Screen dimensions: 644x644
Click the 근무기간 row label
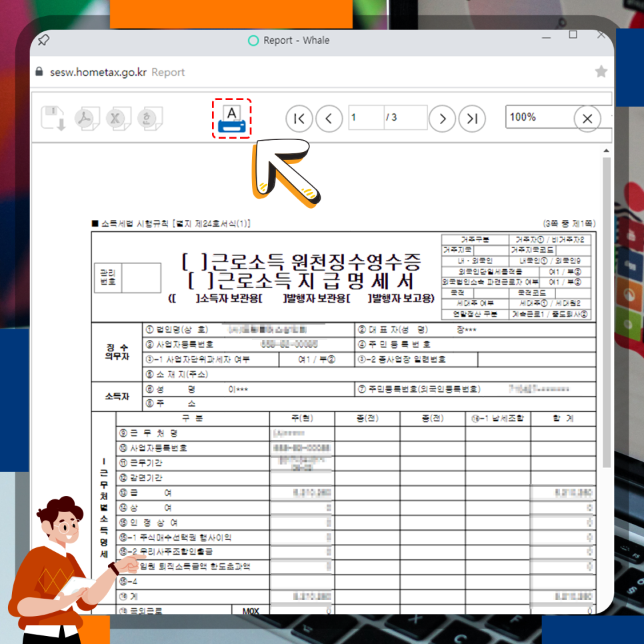tap(141, 463)
